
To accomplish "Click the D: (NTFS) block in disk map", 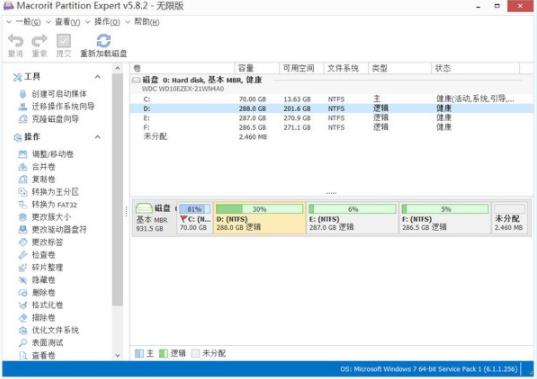I will [259, 218].
